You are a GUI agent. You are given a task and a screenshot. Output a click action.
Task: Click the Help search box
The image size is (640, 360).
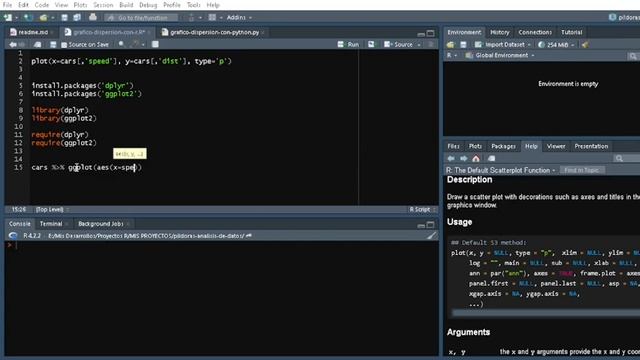coord(627,158)
